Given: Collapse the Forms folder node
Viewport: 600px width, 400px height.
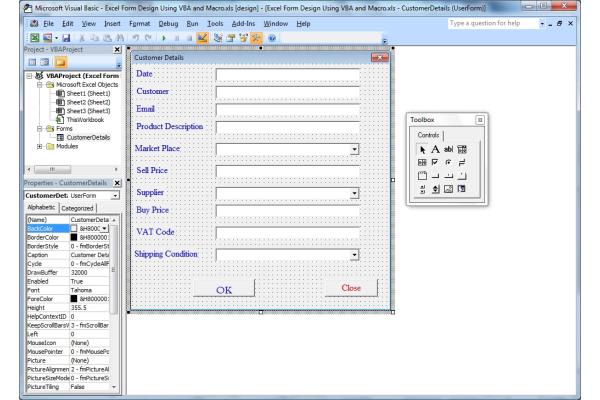Looking at the screenshot, I should [39, 129].
